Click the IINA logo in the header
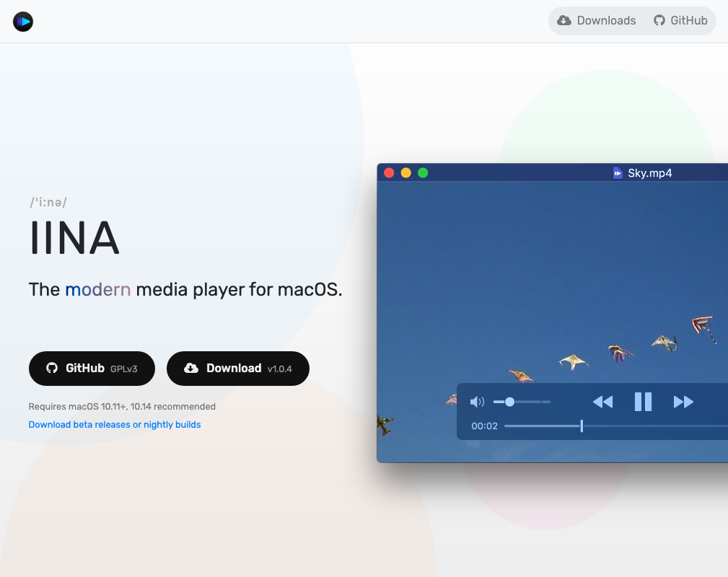728x577 pixels. coord(23,22)
